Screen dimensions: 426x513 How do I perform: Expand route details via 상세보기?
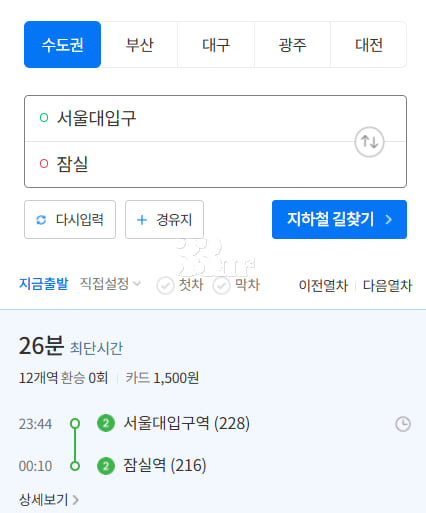(x=49, y=500)
